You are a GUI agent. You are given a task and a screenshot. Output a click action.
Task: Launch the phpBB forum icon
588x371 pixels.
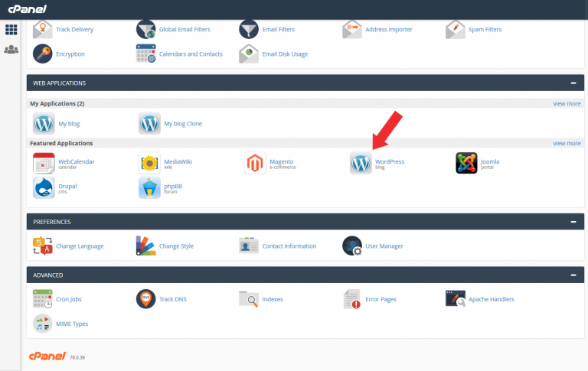pyautogui.click(x=149, y=187)
